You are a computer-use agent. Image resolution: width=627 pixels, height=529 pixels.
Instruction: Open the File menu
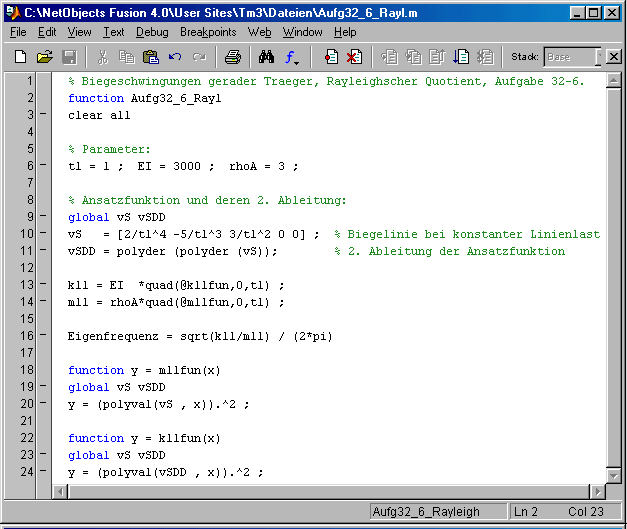(18, 32)
